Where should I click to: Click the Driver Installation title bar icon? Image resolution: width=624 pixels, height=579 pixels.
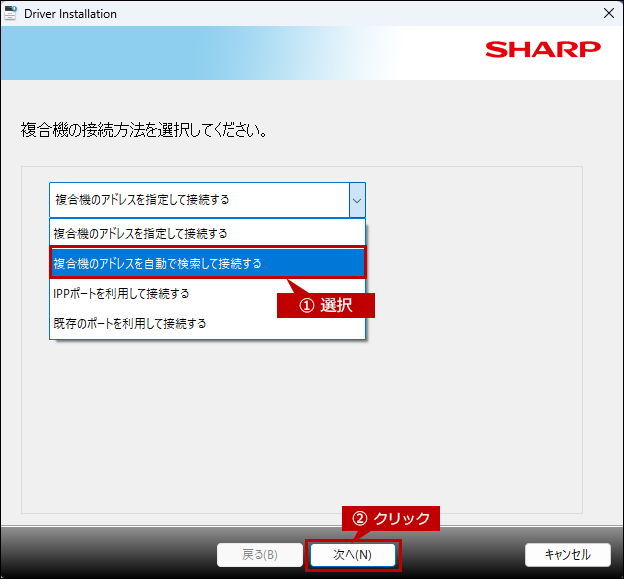11,13
